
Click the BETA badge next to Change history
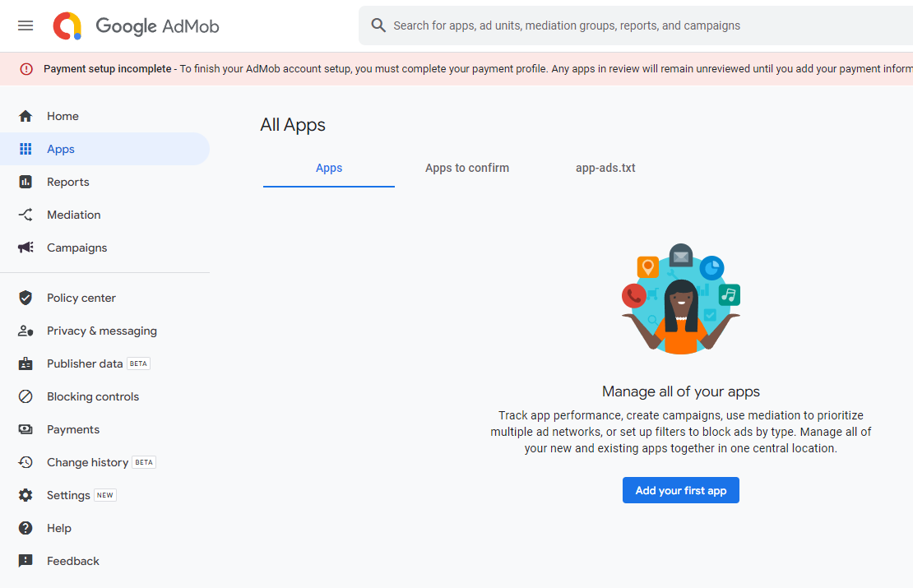pos(144,462)
